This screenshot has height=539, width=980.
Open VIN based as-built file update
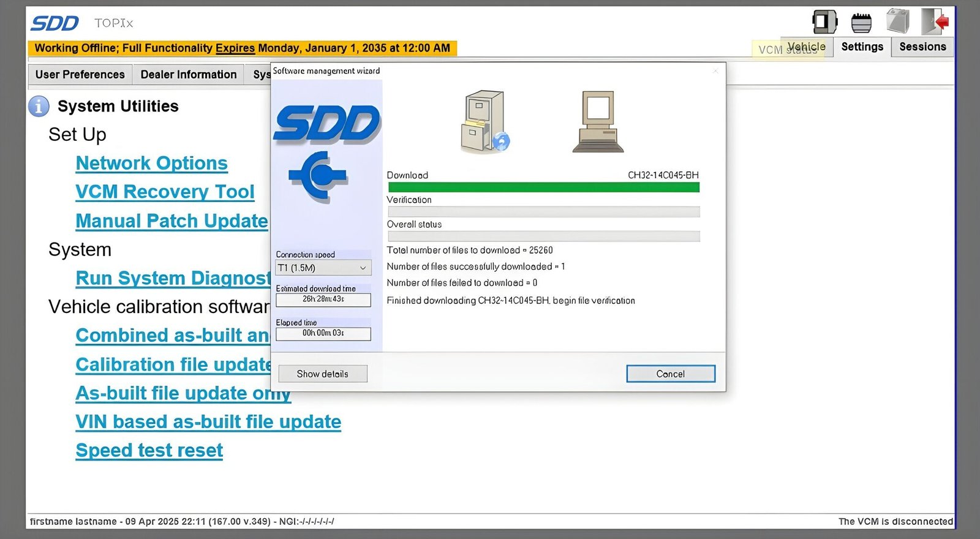[x=208, y=422]
